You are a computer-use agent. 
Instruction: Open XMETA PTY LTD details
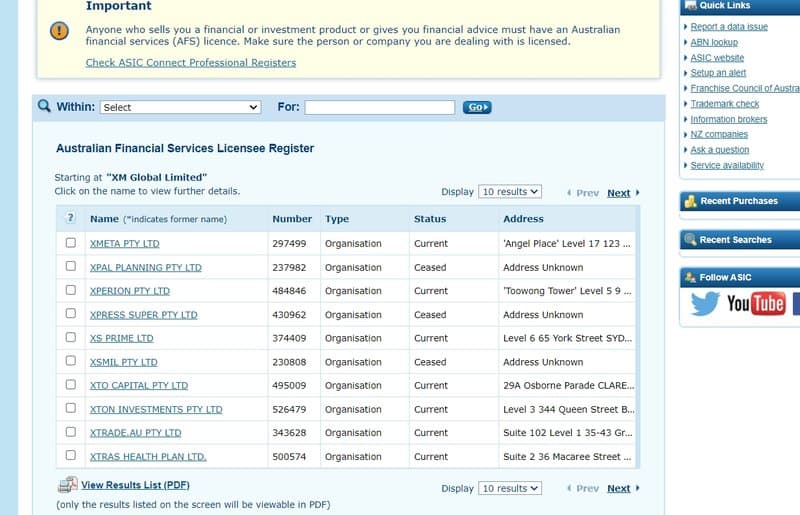124,243
